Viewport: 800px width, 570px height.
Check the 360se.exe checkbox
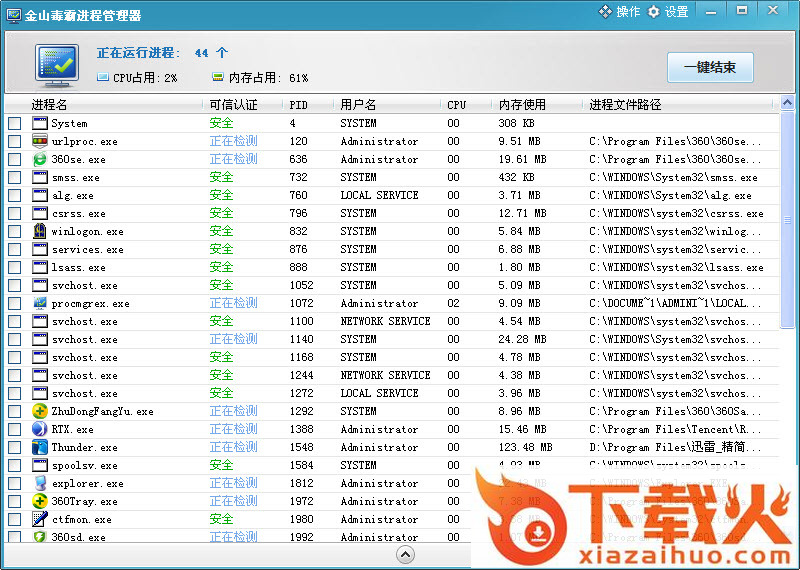tap(14, 159)
